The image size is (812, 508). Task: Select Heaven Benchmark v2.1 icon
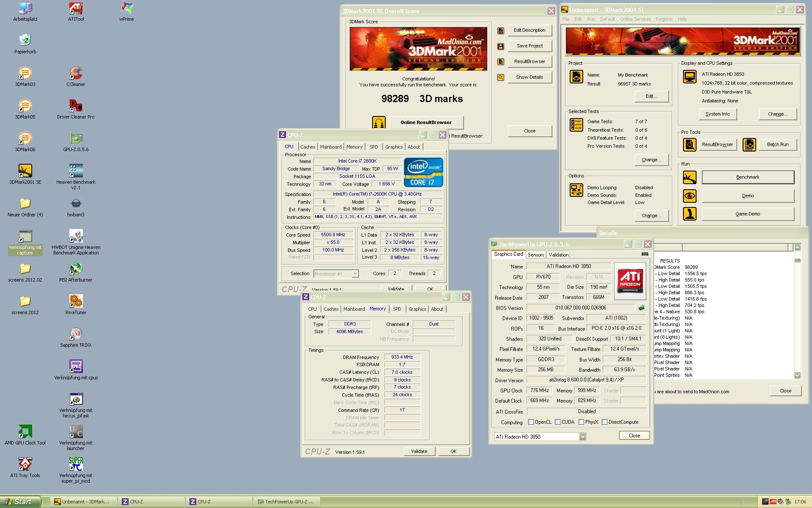(76, 177)
